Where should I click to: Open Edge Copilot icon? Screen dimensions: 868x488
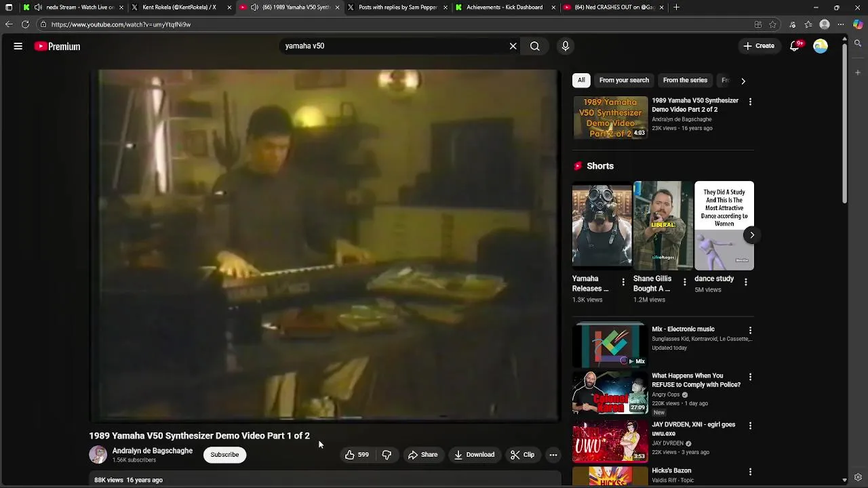[857, 24]
